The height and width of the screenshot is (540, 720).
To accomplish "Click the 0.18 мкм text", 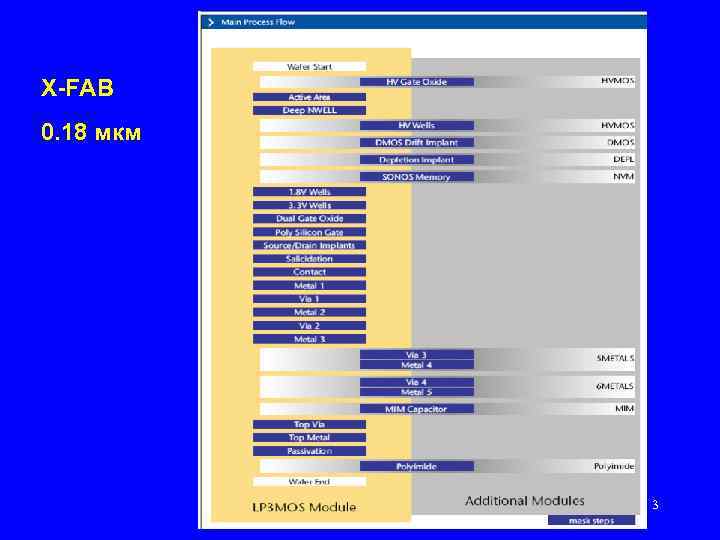I will click(x=91, y=132).
